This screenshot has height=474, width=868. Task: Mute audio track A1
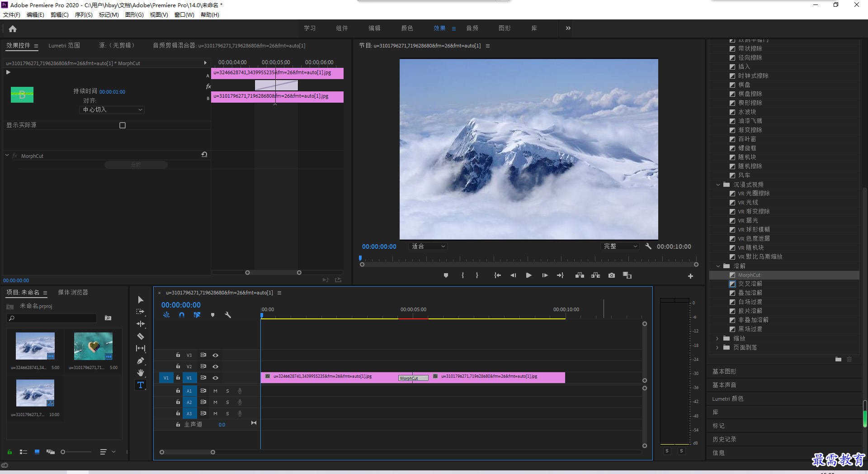pos(216,391)
